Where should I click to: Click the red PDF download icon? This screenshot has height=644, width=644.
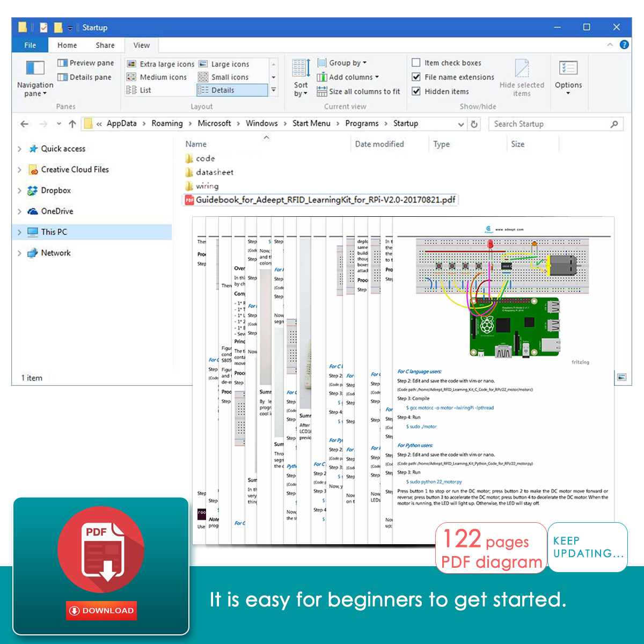pos(101,550)
